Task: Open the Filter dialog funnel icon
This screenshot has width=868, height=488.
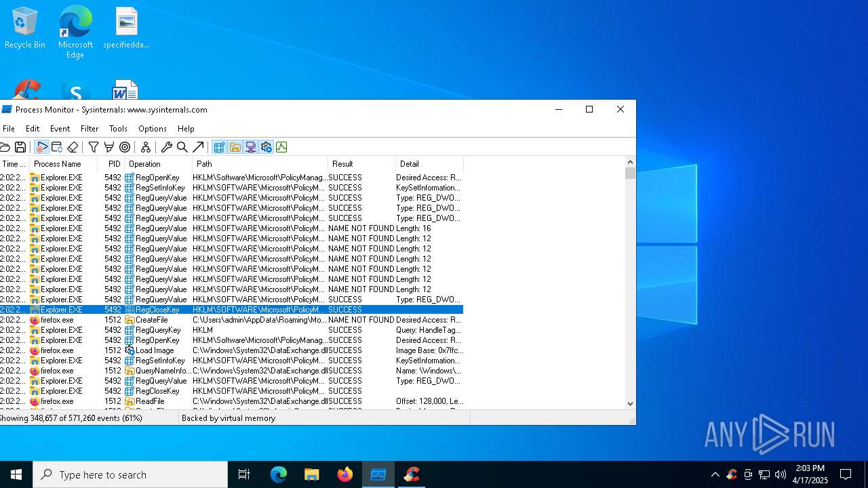Action: [94, 147]
